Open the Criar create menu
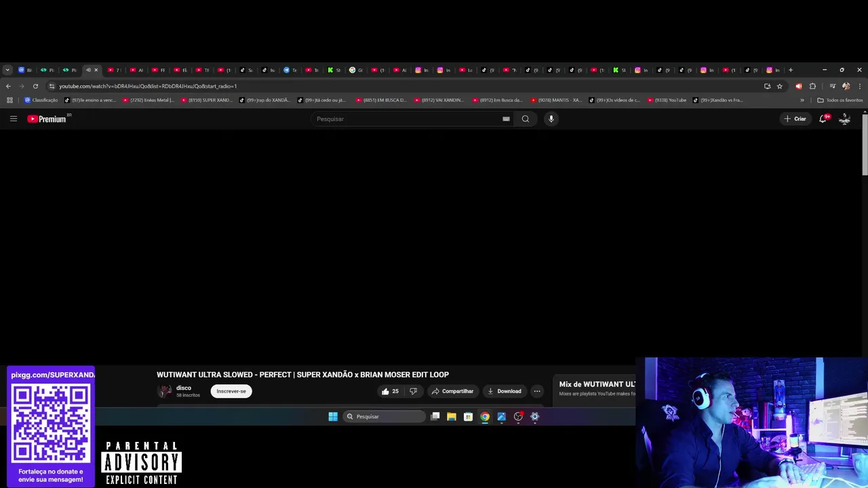Image resolution: width=868 pixels, height=488 pixels. click(795, 119)
